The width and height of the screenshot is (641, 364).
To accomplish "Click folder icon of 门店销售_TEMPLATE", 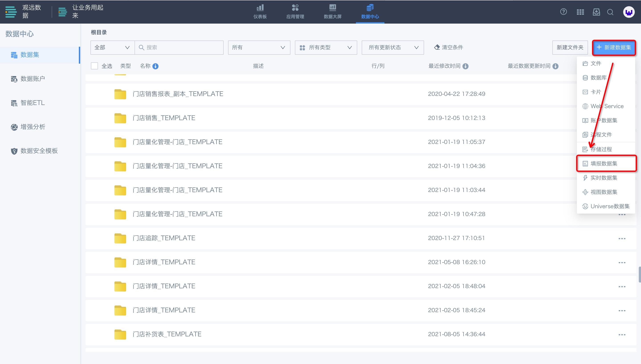I will point(120,118).
